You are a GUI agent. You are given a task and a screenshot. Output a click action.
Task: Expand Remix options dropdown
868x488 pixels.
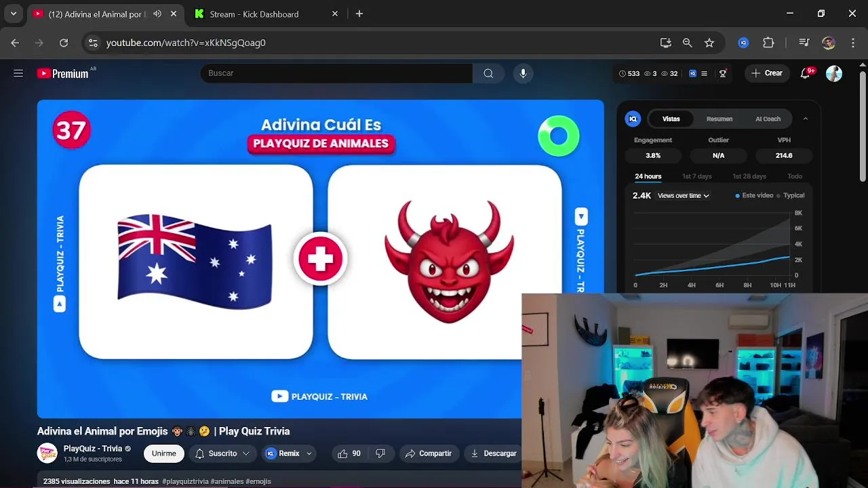click(x=309, y=453)
